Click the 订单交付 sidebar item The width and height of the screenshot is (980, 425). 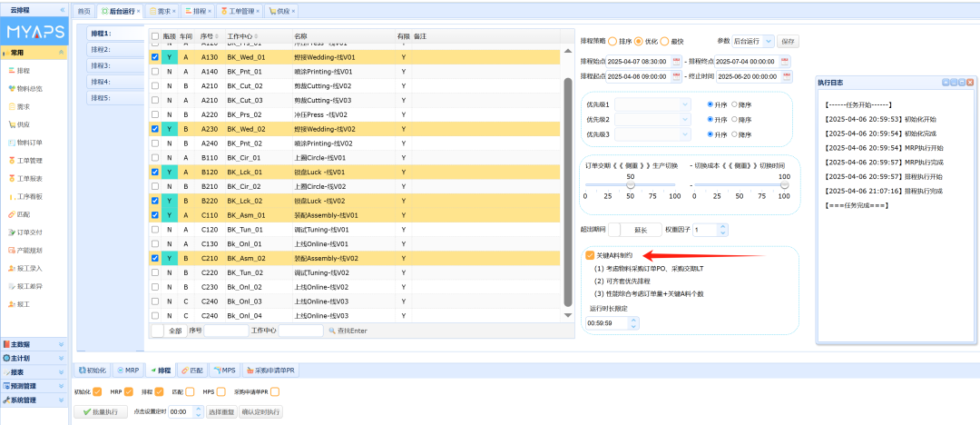(30, 232)
